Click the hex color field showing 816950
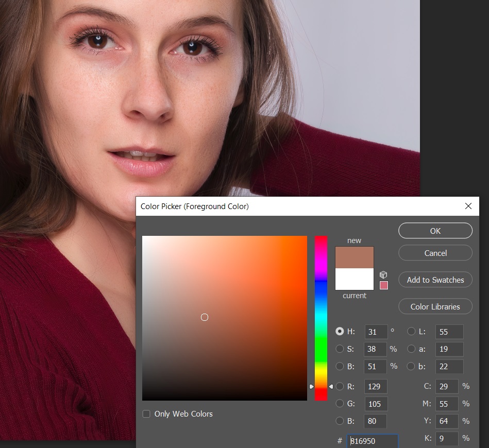The width and height of the screenshot is (489, 448). click(x=372, y=441)
